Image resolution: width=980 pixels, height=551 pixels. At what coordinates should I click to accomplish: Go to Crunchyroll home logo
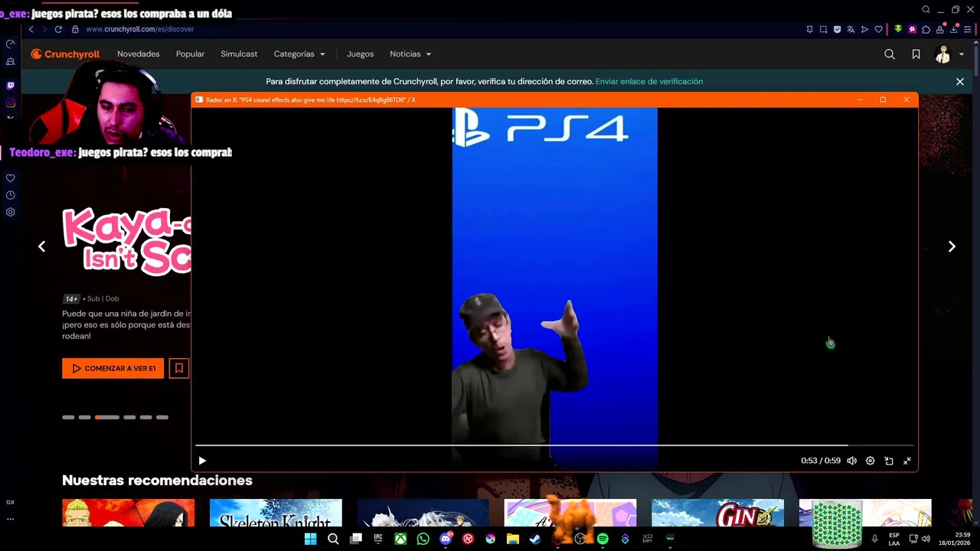(x=66, y=54)
